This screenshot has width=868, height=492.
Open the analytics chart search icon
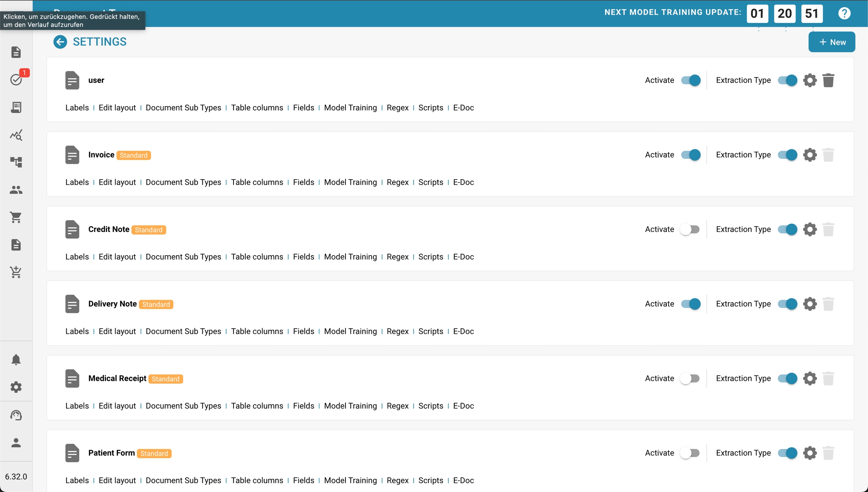pyautogui.click(x=16, y=135)
